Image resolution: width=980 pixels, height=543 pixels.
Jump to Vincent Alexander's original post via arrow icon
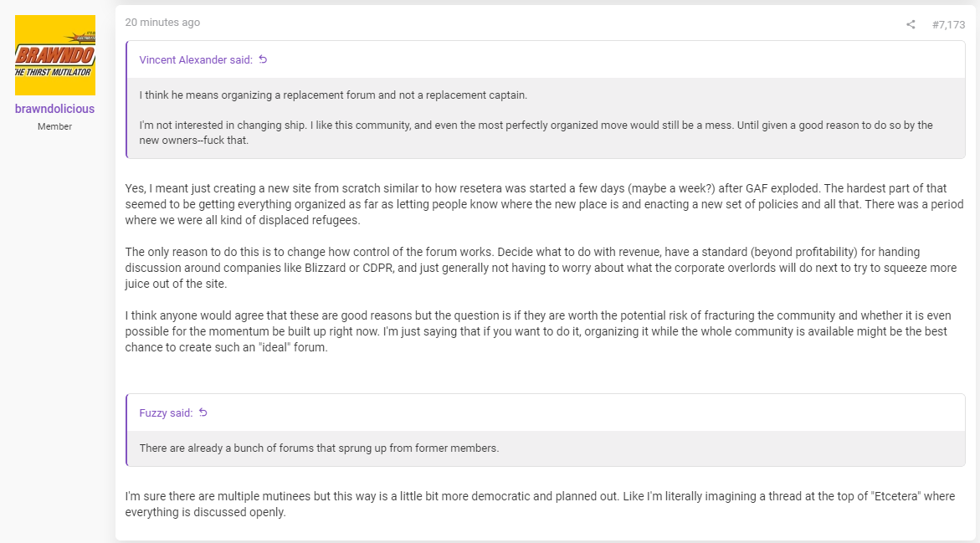[x=263, y=59]
